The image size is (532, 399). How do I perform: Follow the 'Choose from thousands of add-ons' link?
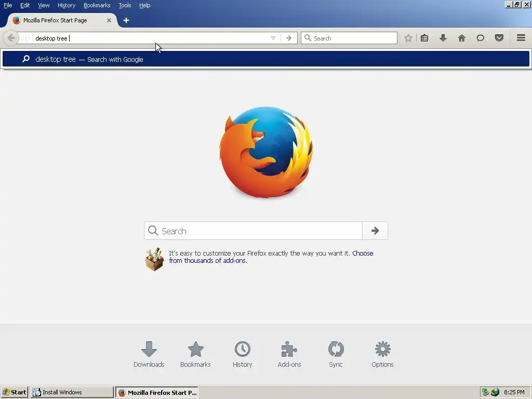(x=271, y=257)
